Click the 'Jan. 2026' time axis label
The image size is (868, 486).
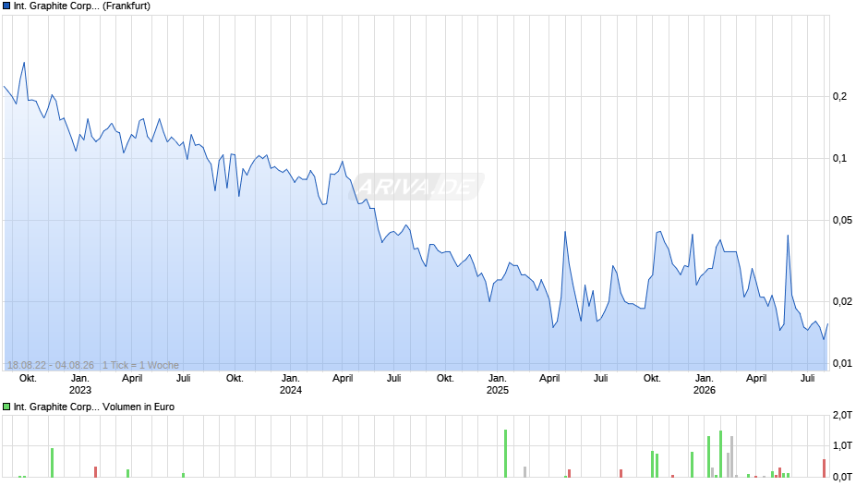[x=705, y=384]
